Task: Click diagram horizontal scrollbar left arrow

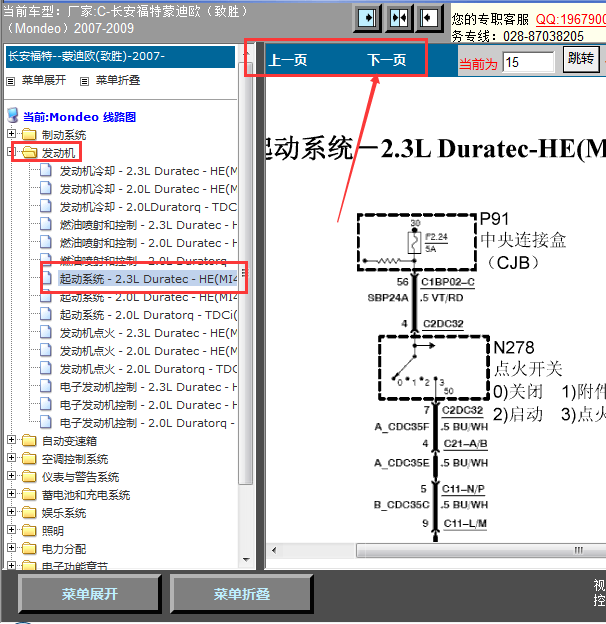Action: click(274, 550)
